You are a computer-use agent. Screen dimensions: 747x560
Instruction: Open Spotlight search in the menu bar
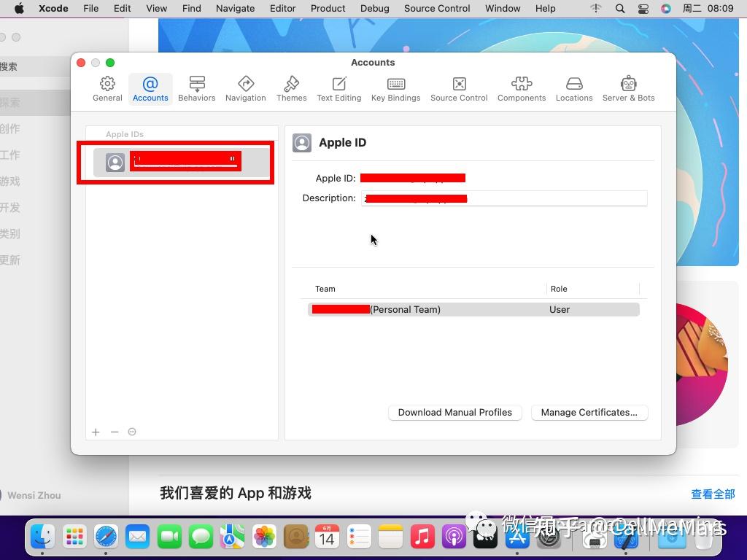click(x=620, y=9)
